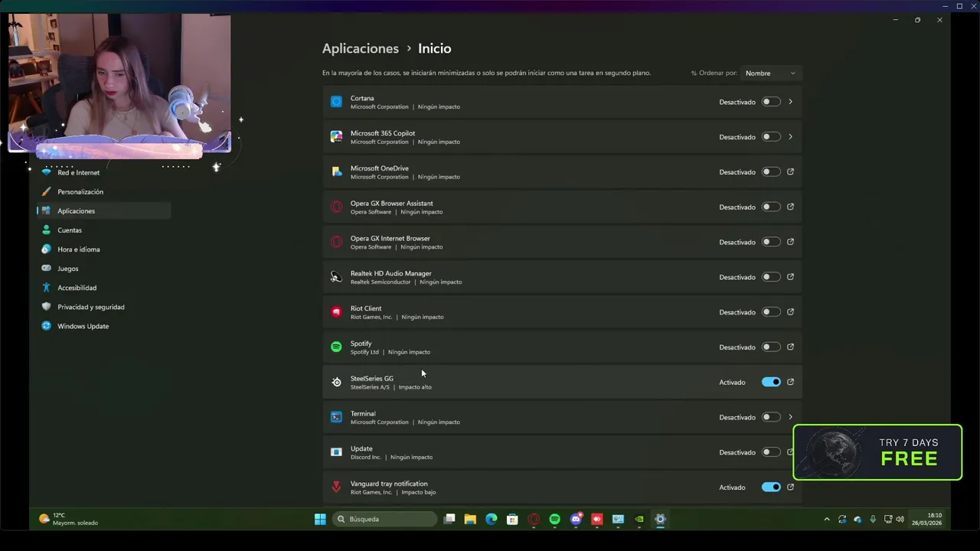Show hidden system tray icons

[826, 519]
